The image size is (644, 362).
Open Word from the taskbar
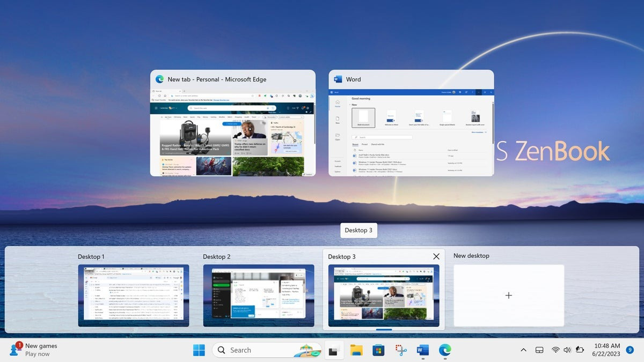point(423,350)
